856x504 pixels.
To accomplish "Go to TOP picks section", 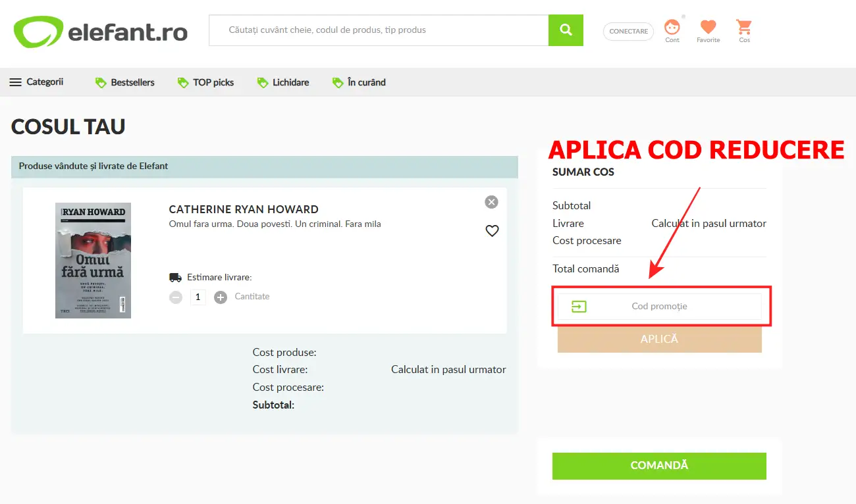I will point(206,82).
